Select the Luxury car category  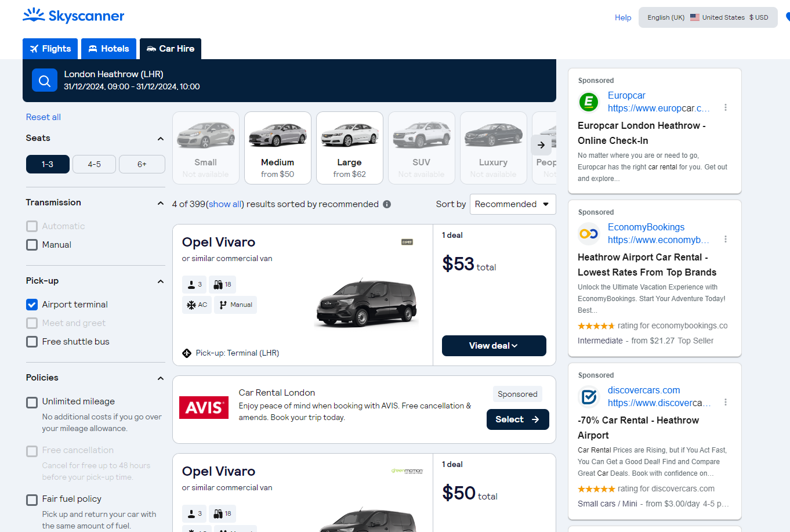(494, 148)
